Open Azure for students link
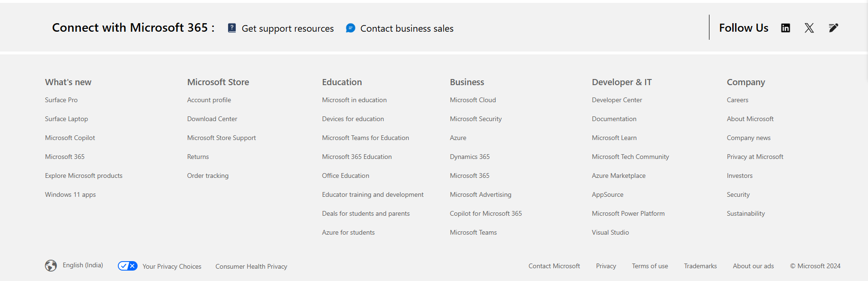 [348, 232]
